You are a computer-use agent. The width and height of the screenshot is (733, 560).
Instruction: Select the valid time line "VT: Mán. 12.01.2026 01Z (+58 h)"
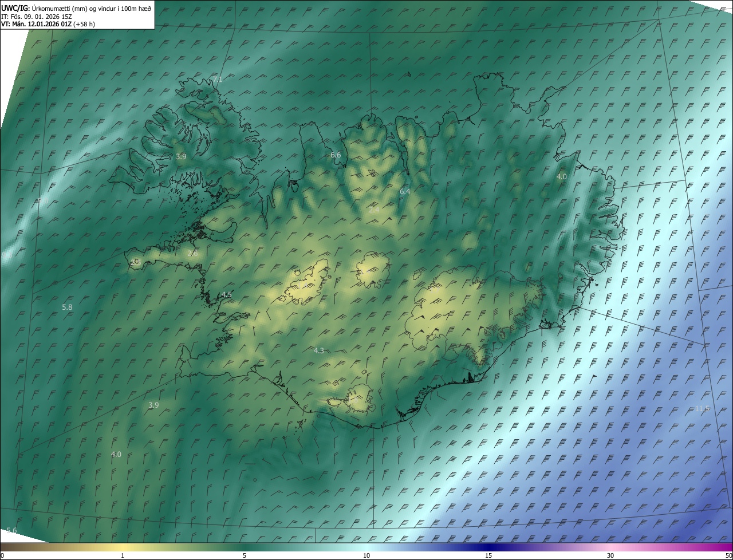tap(48, 24)
